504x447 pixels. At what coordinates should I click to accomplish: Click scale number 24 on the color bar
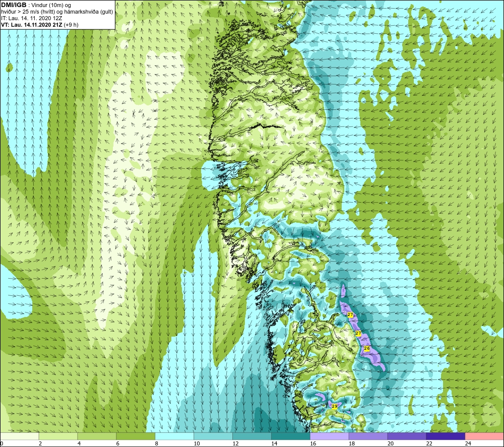[x=468, y=443]
